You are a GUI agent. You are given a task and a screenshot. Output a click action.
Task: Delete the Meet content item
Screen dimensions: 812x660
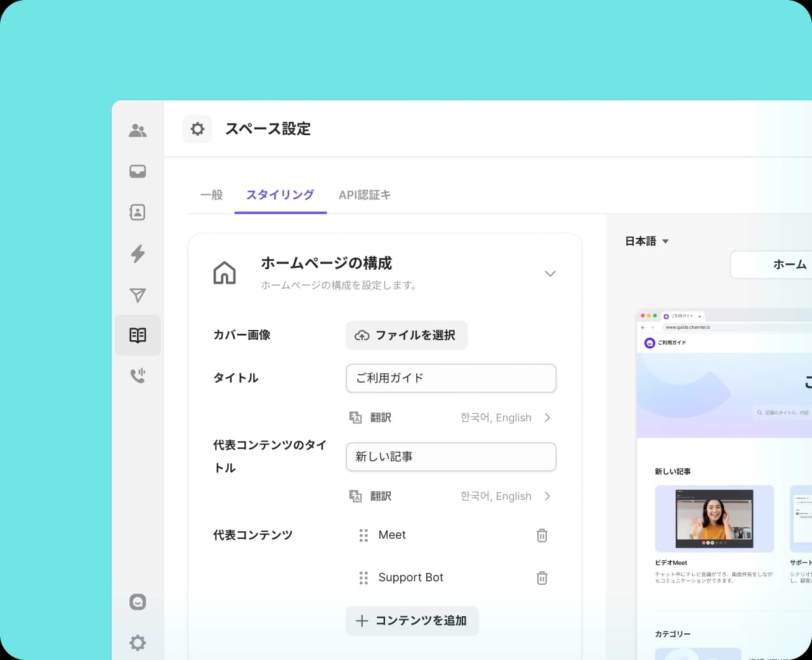[x=542, y=535]
